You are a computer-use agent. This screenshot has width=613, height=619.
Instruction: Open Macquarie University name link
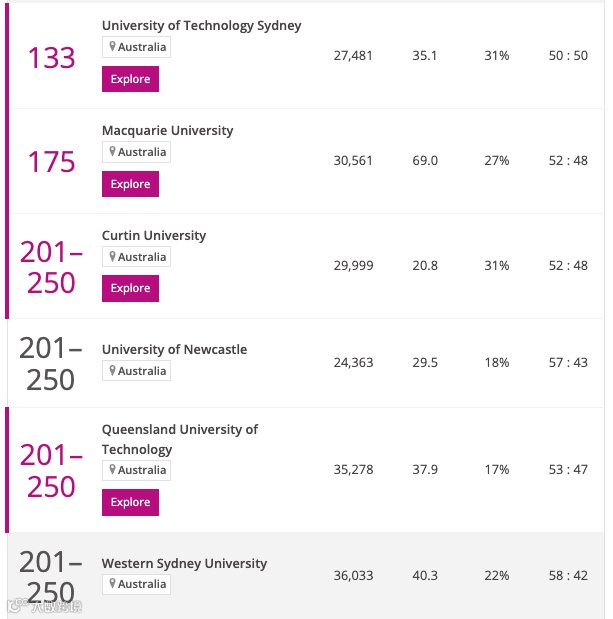click(x=167, y=130)
